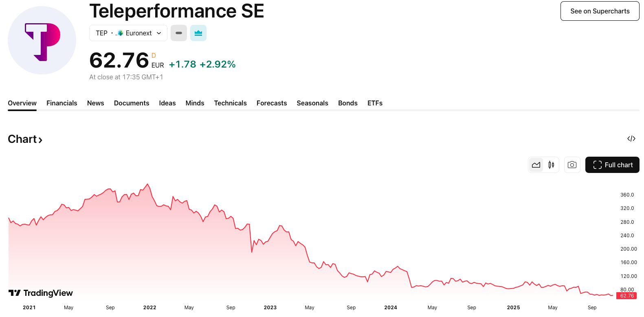Click the orange D delayed-data indicator
Viewport: 644px width, 317px height.
[x=154, y=55]
